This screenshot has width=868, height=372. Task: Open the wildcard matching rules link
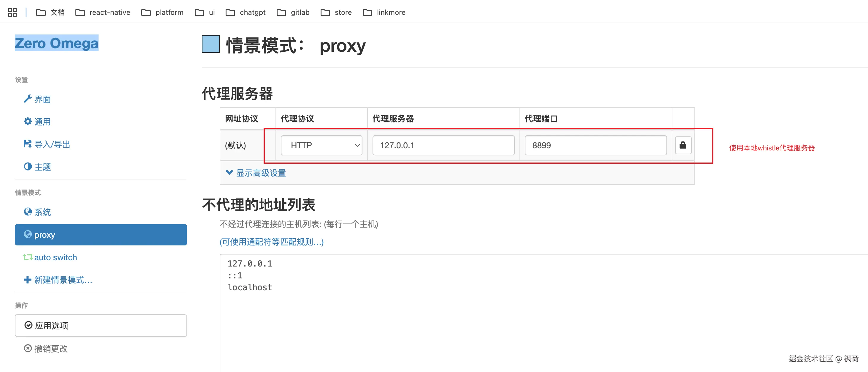pyautogui.click(x=272, y=242)
